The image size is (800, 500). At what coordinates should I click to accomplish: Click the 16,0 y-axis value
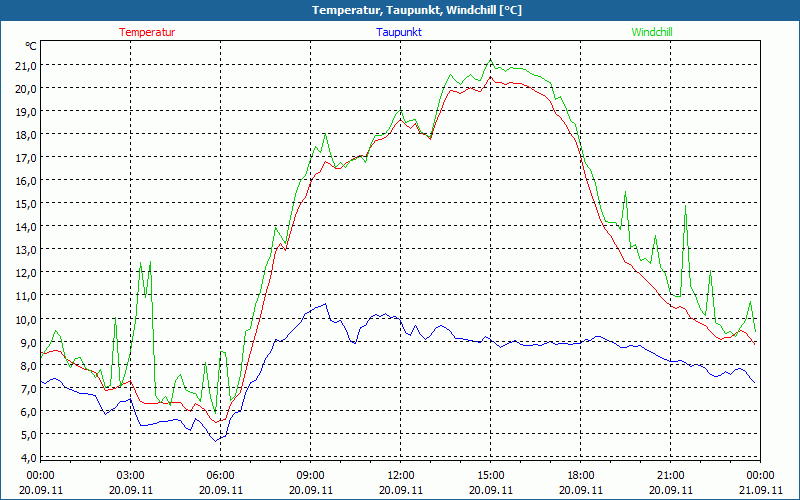27,181
